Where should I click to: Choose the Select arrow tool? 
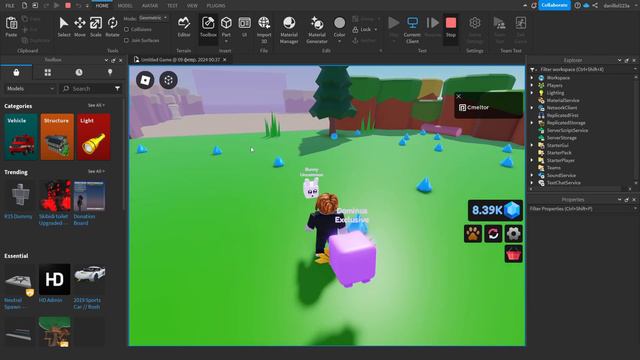pyautogui.click(x=64, y=27)
